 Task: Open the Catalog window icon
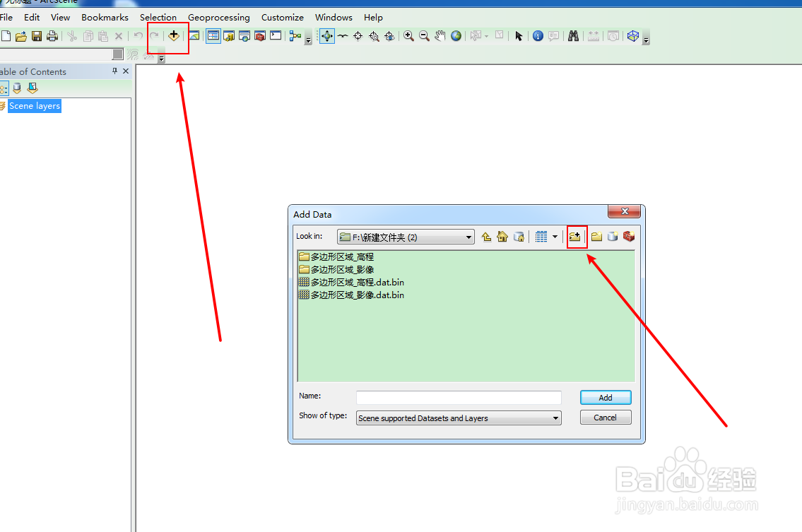pos(229,36)
